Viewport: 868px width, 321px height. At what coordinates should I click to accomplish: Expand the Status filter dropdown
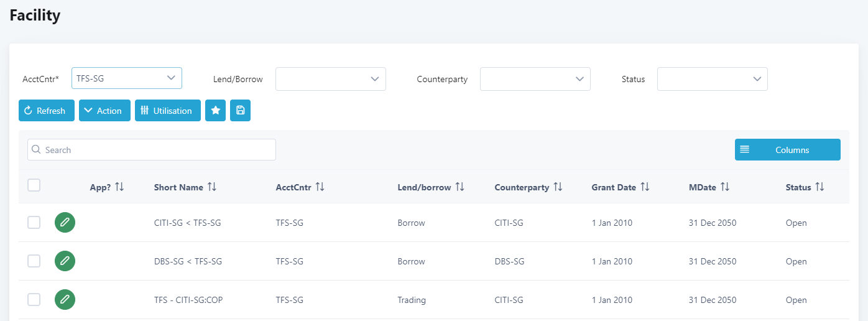pyautogui.click(x=712, y=79)
